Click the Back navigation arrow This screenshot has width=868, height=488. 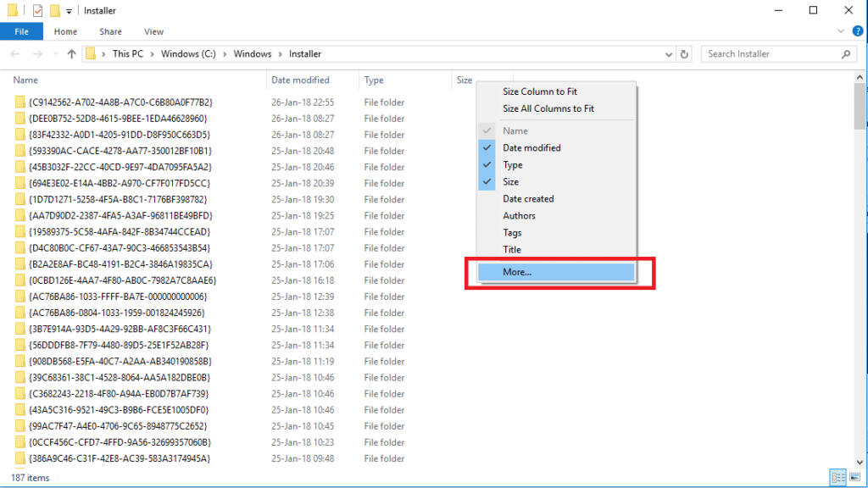(x=15, y=53)
